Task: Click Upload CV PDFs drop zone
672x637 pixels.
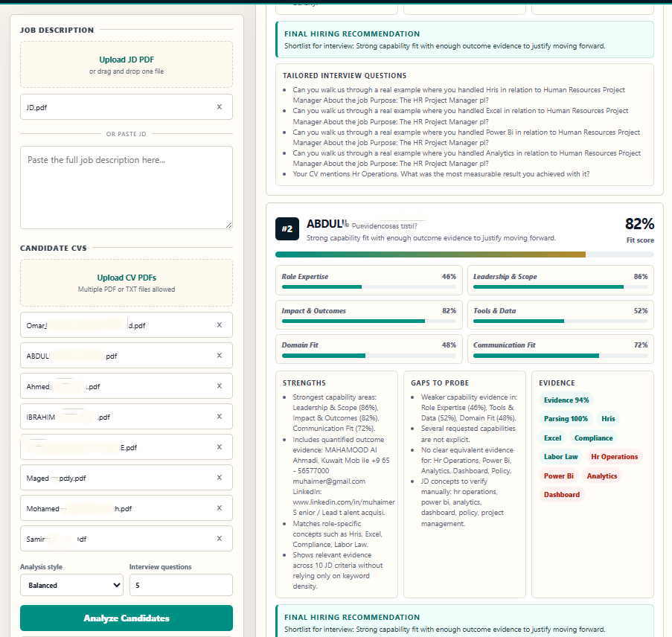Action: 127,283
